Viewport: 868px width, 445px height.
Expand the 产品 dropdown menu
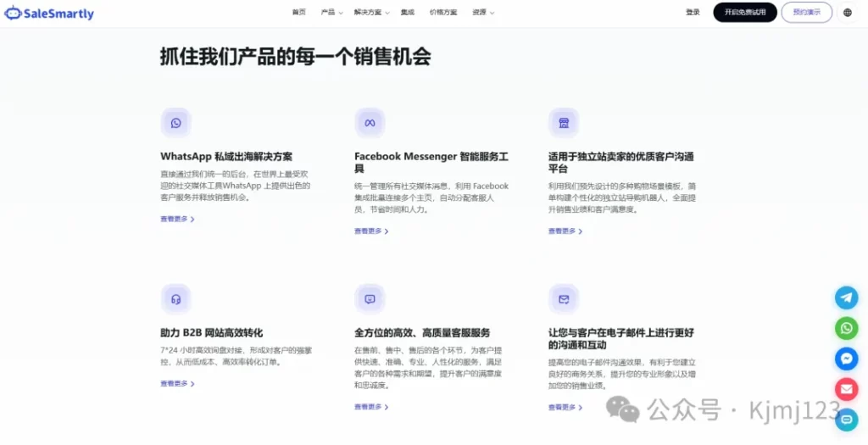pos(331,12)
